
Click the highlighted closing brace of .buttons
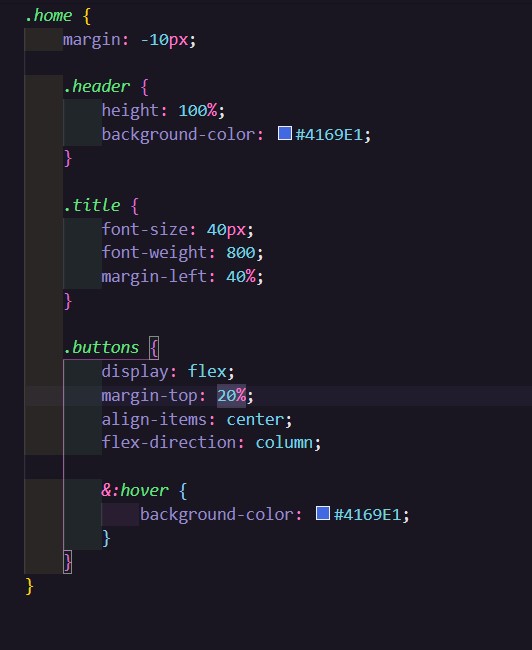(x=68, y=562)
